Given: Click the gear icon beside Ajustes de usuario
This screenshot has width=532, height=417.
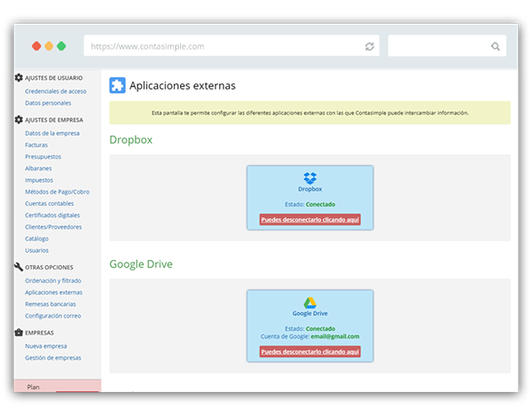Looking at the screenshot, I should coord(19,77).
